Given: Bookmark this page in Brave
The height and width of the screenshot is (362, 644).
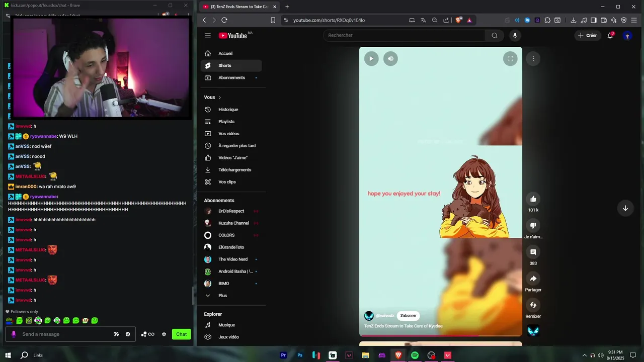Looking at the screenshot, I should point(273,20).
